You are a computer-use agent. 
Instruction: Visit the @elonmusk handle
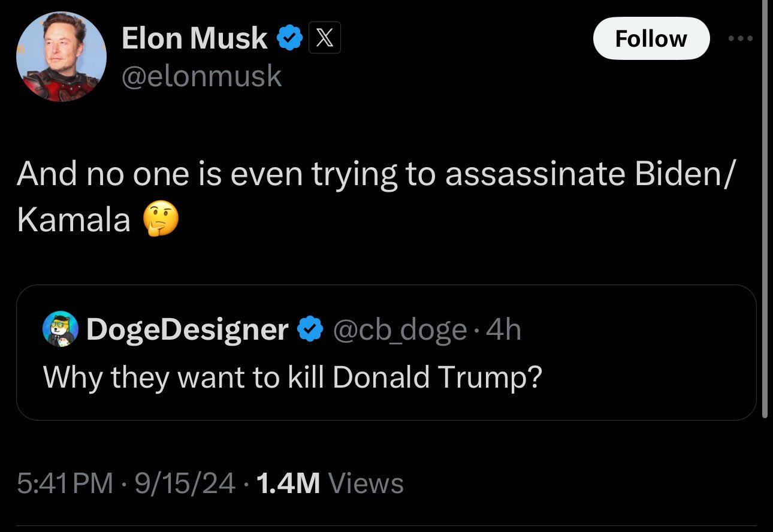201,76
